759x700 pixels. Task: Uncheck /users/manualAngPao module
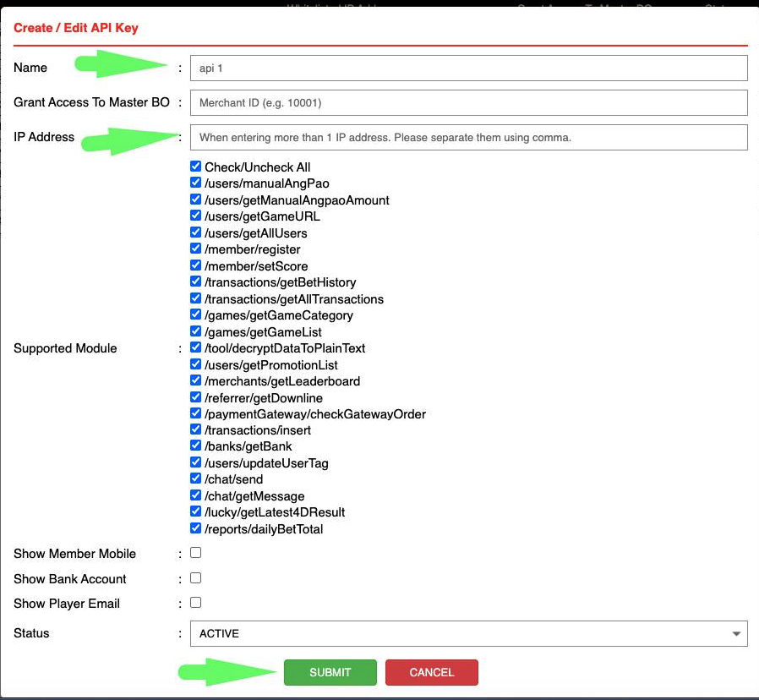pyautogui.click(x=195, y=183)
